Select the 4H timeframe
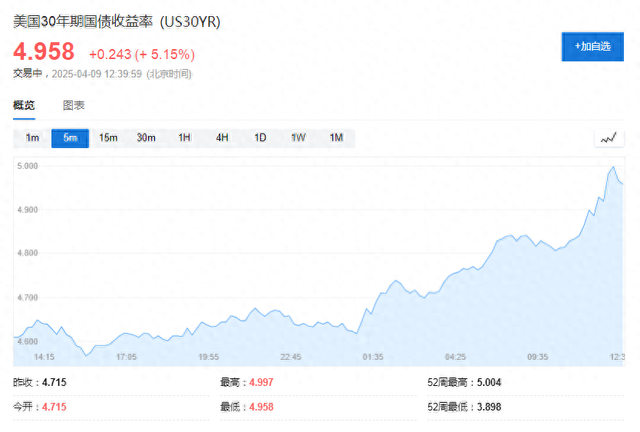Screen dimensions: 640x432 (x=222, y=138)
